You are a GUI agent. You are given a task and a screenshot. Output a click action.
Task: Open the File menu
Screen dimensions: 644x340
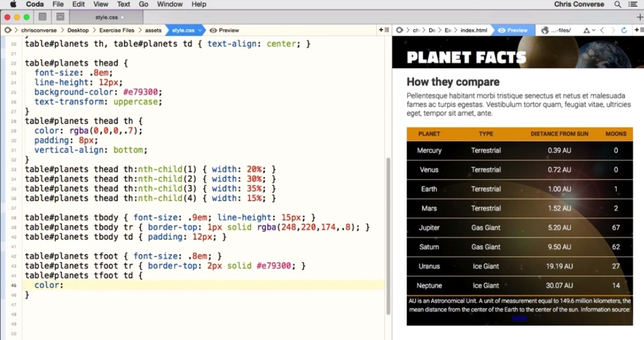58,4
